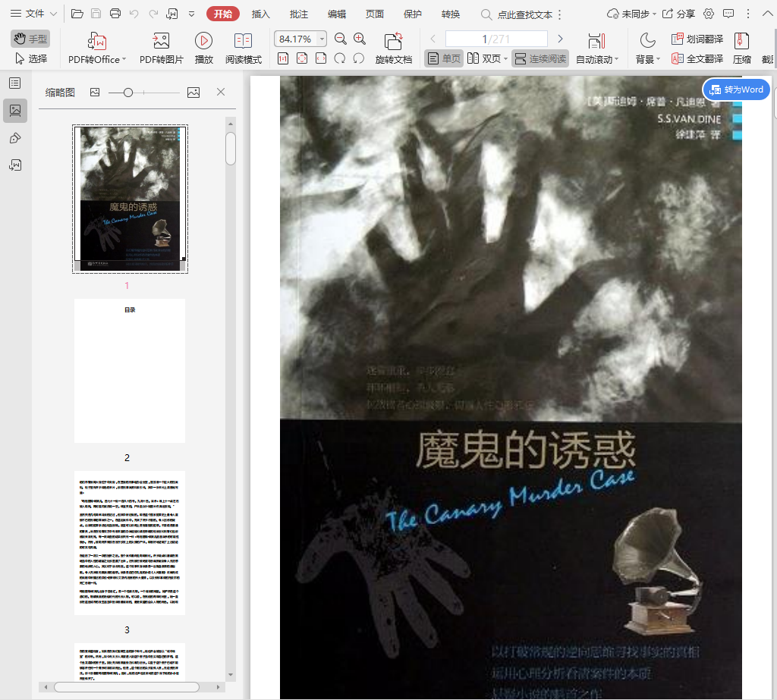
Task: Click the zoom in magnifier icon
Action: pyautogui.click(x=360, y=39)
